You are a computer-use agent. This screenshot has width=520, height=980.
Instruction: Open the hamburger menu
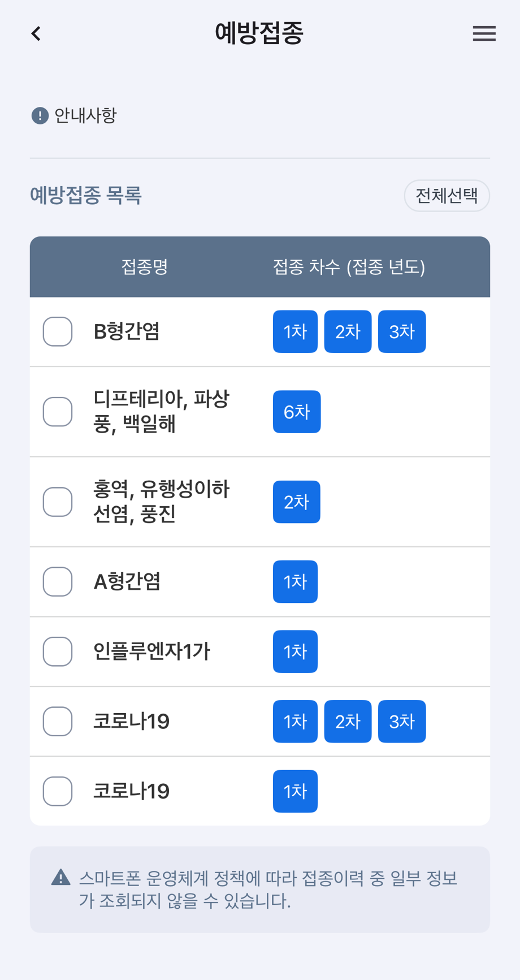484,34
